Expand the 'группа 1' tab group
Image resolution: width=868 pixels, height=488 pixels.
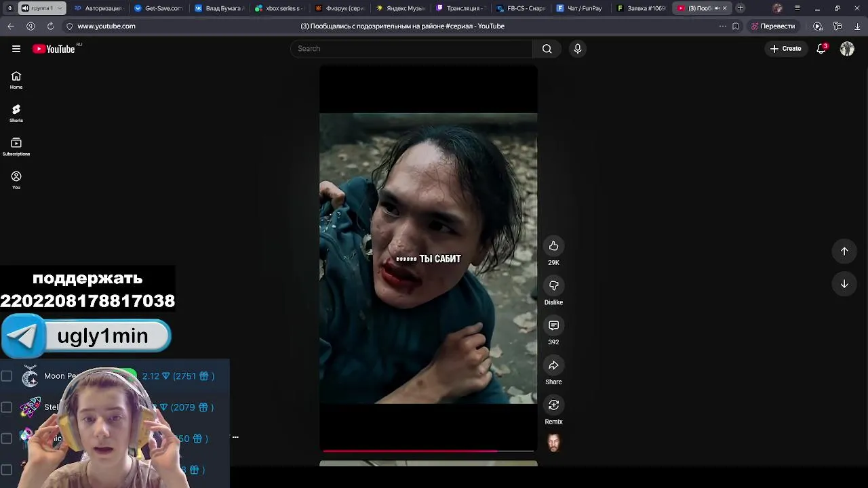(x=41, y=8)
